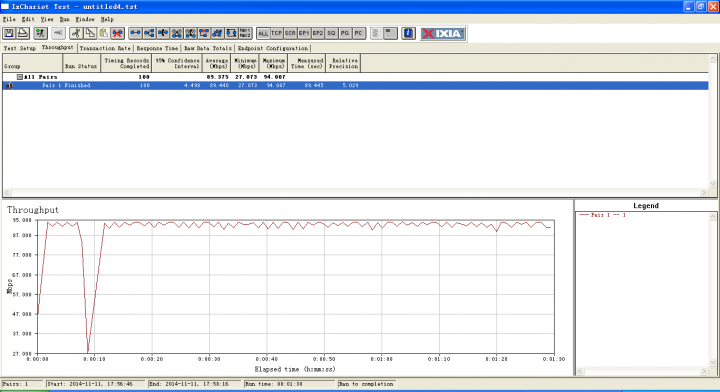Toggle the TCP filter button
720x392 pixels.
point(276,33)
